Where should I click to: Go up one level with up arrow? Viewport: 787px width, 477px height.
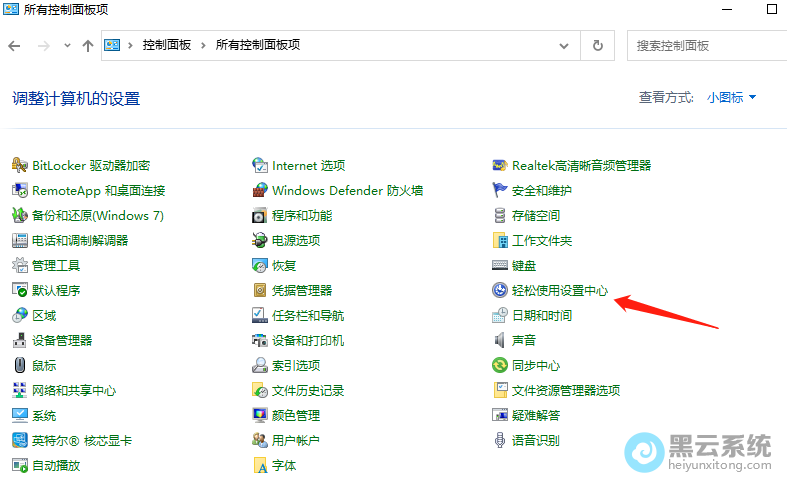(x=88, y=46)
